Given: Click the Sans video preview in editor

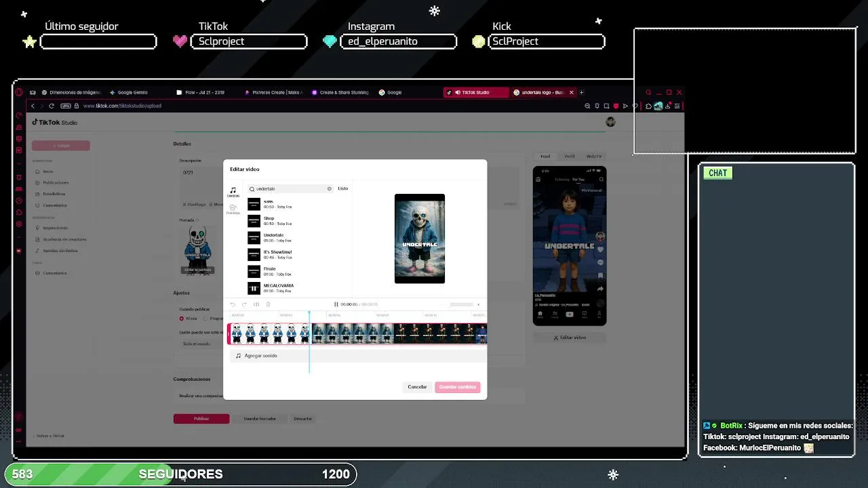Looking at the screenshot, I should [420, 239].
